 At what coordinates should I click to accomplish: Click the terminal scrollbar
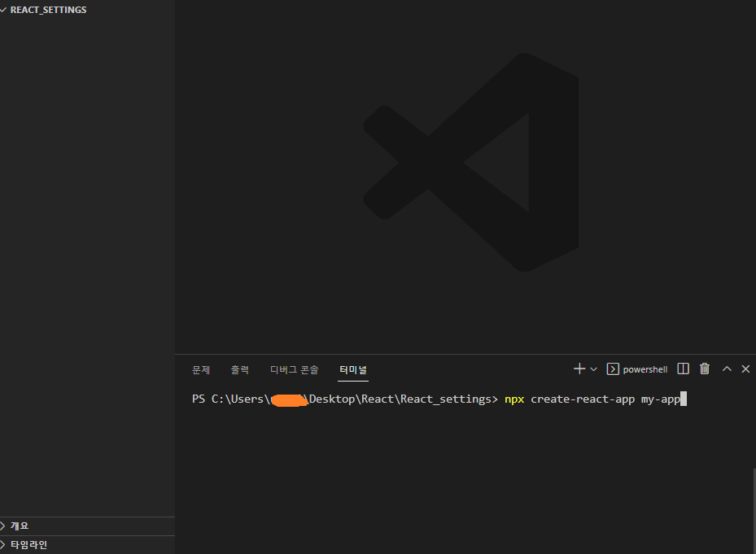pos(754,511)
